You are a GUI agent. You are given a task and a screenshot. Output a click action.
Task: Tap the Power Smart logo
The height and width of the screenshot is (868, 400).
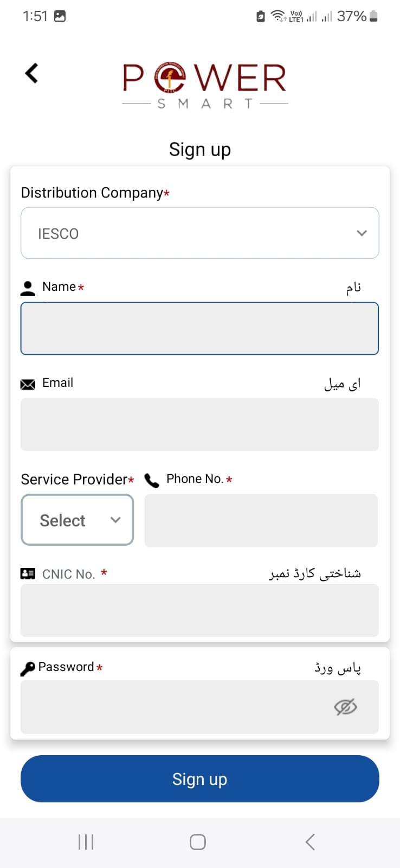click(x=205, y=86)
